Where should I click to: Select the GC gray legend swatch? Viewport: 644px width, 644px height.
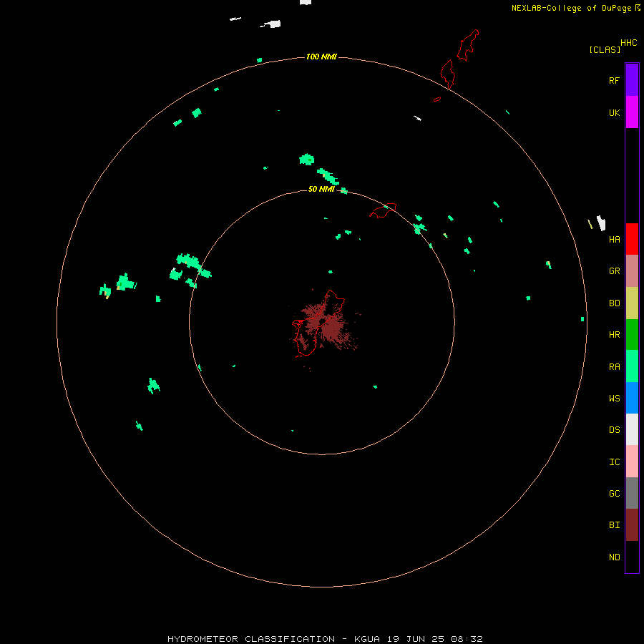point(632,493)
